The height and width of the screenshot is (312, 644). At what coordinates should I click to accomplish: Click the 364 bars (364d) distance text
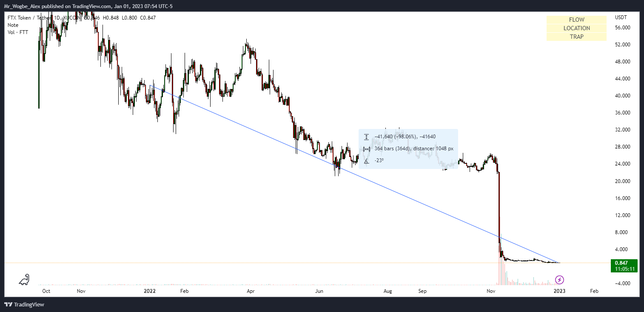coord(414,149)
